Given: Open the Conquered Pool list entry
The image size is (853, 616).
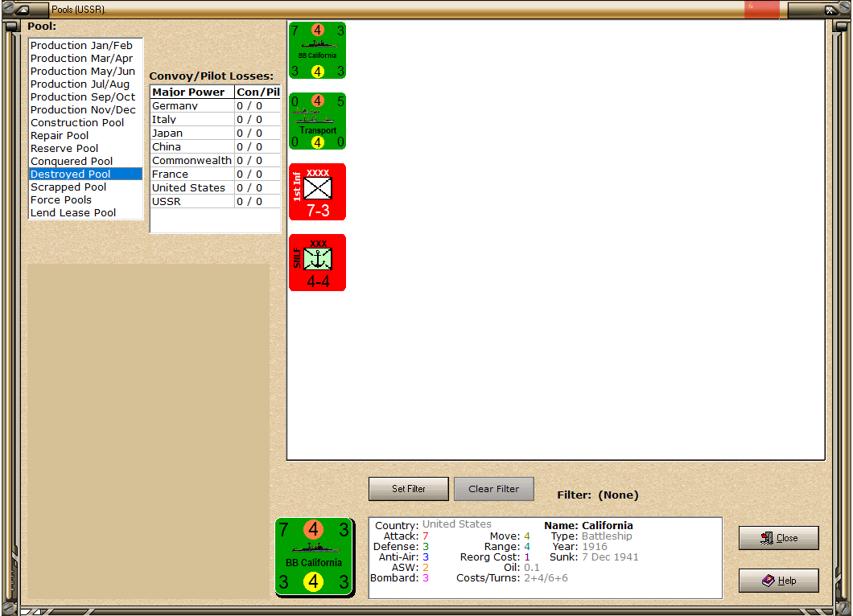Looking at the screenshot, I should [x=85, y=162].
